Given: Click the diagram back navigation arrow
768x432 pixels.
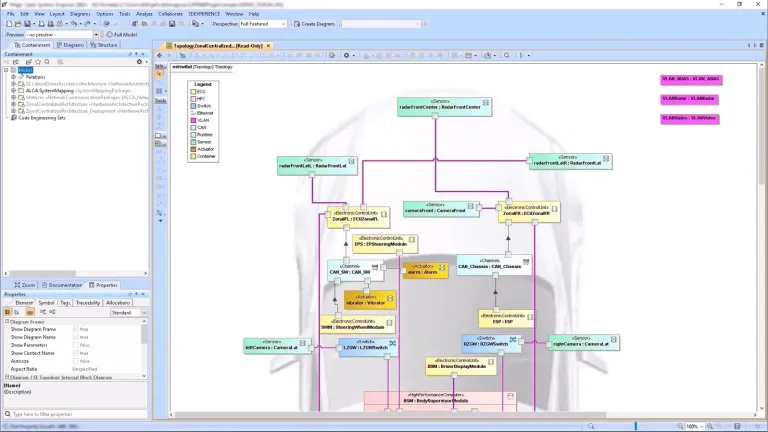Looking at the screenshot, I should click(x=160, y=55).
